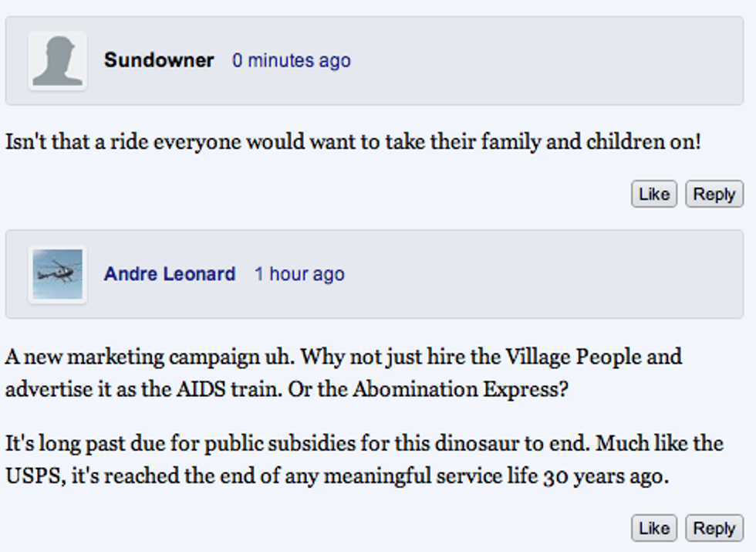756x552 pixels.
Task: Visit Andre Leonard's profile name link
Action: point(170,274)
